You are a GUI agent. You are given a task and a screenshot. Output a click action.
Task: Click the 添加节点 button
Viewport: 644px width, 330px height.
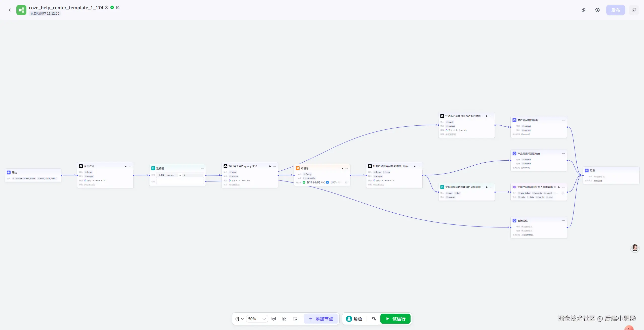321,319
